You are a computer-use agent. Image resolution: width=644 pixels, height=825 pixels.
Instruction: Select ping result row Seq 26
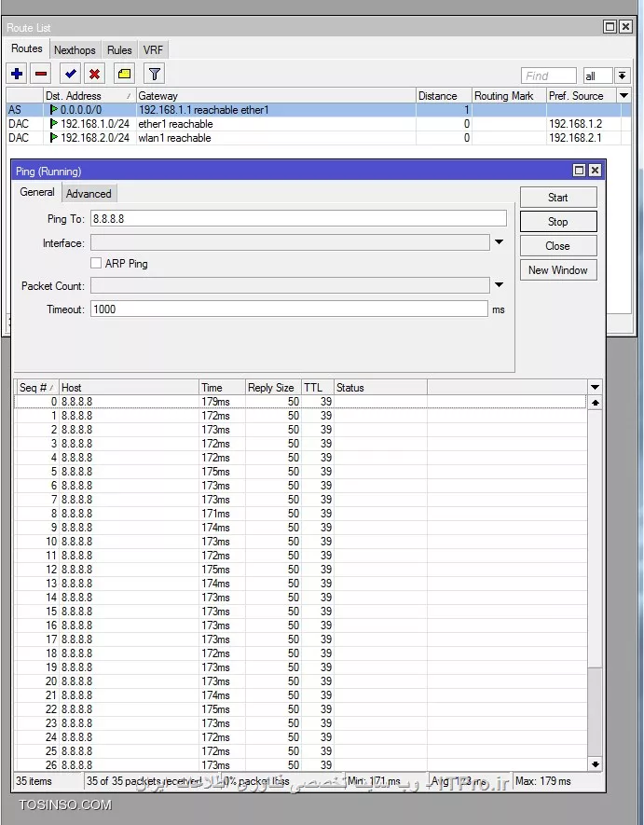tap(300, 765)
